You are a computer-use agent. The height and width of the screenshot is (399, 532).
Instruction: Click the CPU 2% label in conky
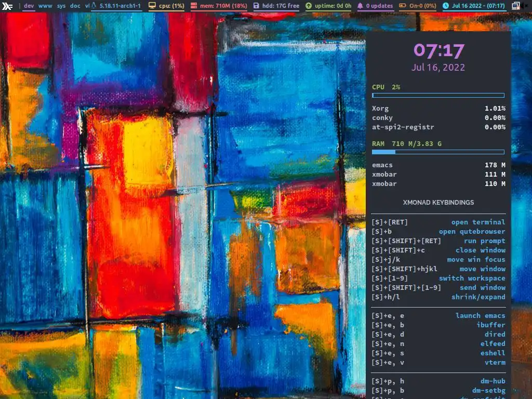(x=386, y=87)
